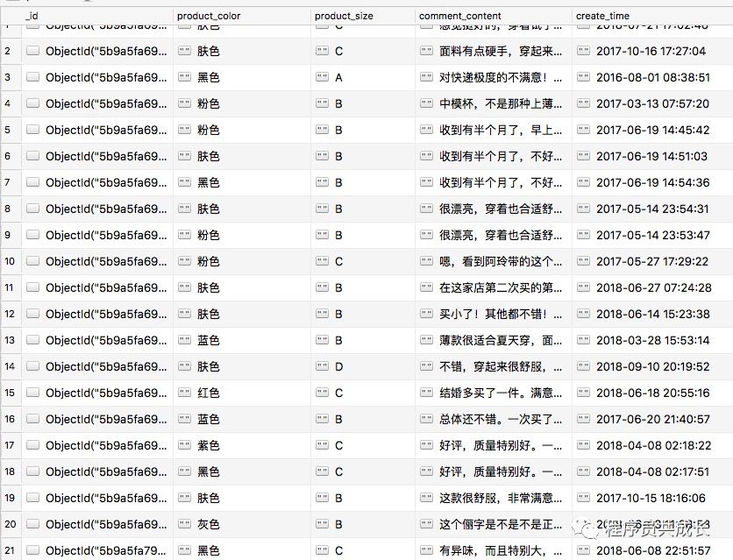Click the ObjectId icon in row 17
The height and width of the screenshot is (560, 733).
(x=32, y=445)
